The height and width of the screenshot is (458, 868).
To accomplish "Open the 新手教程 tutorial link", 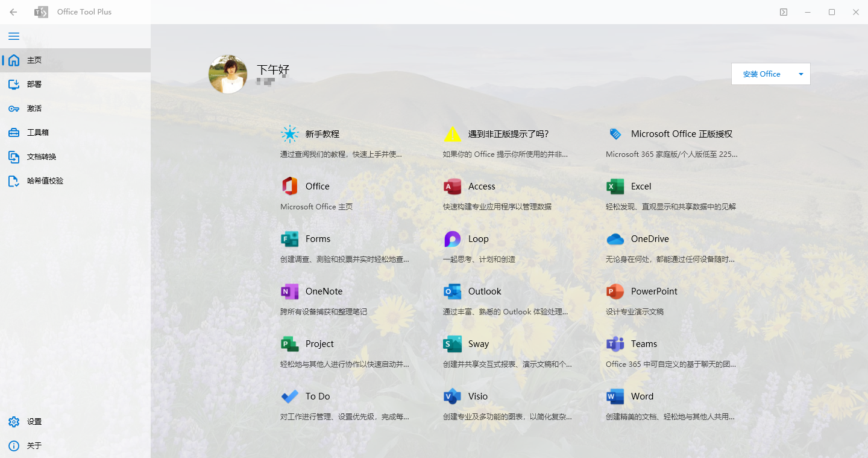I will coord(322,134).
